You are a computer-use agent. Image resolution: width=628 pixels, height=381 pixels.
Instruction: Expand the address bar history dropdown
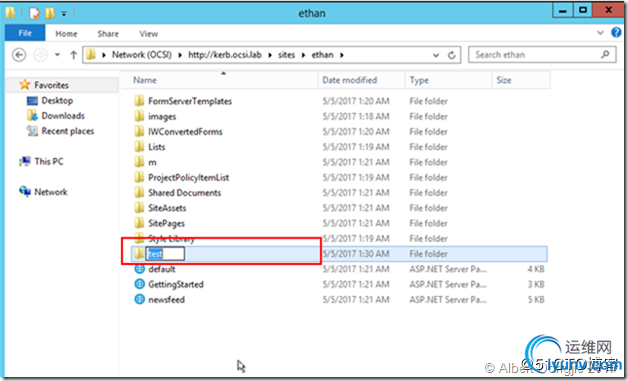point(436,55)
